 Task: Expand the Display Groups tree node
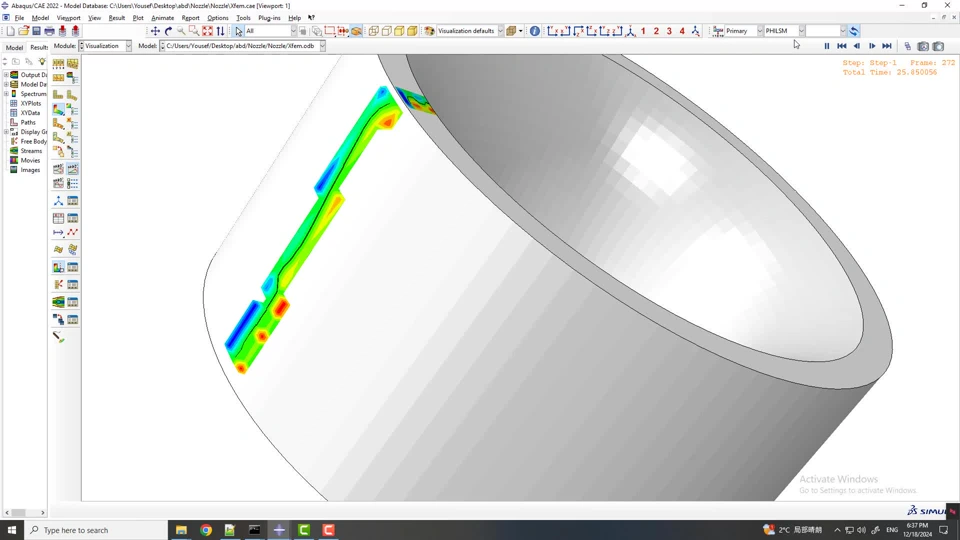click(x=6, y=132)
